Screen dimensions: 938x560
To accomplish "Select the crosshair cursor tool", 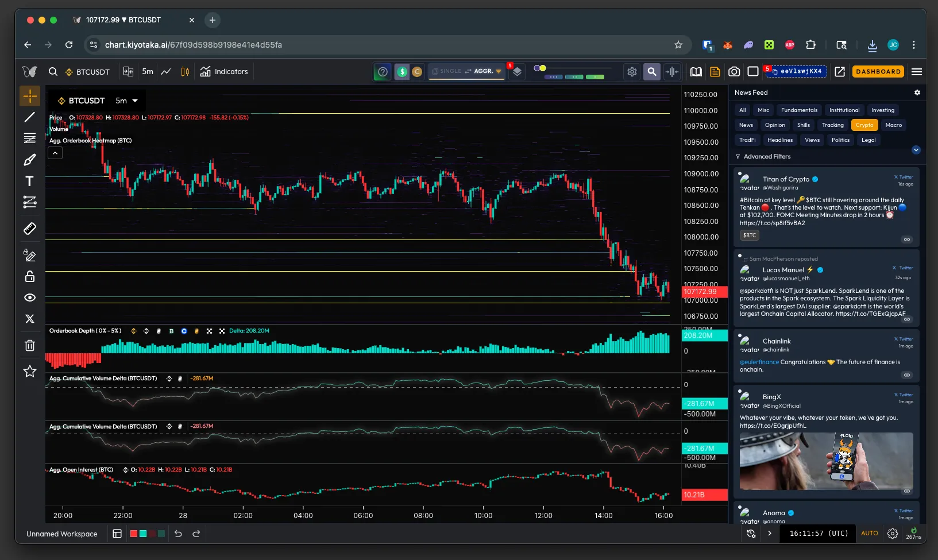I will coord(29,96).
